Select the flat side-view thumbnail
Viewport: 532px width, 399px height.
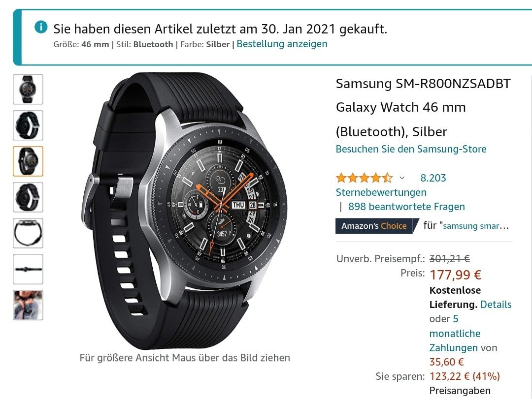(x=28, y=269)
